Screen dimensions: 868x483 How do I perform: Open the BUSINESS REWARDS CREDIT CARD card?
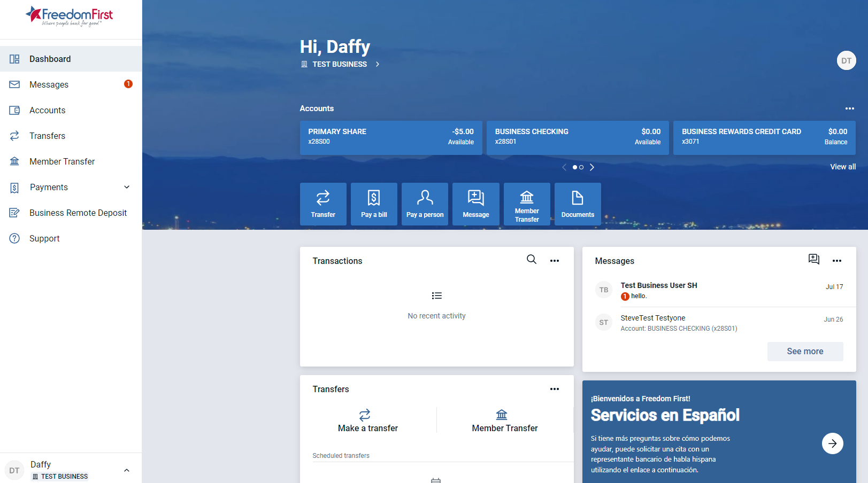(x=764, y=138)
